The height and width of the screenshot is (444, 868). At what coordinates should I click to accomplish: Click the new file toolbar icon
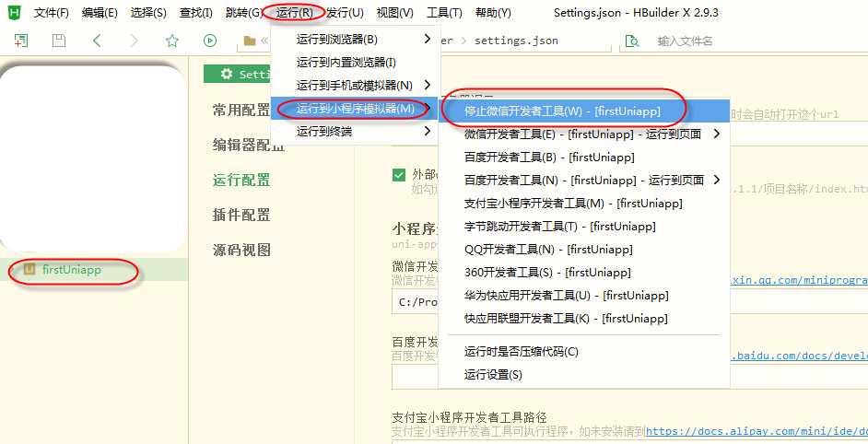click(x=21, y=41)
